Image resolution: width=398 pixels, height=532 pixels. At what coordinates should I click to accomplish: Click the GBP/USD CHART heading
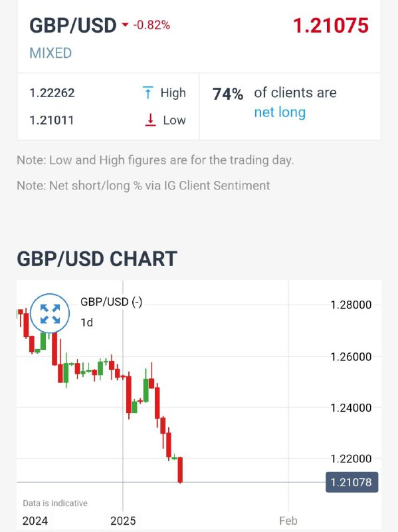[x=97, y=259]
